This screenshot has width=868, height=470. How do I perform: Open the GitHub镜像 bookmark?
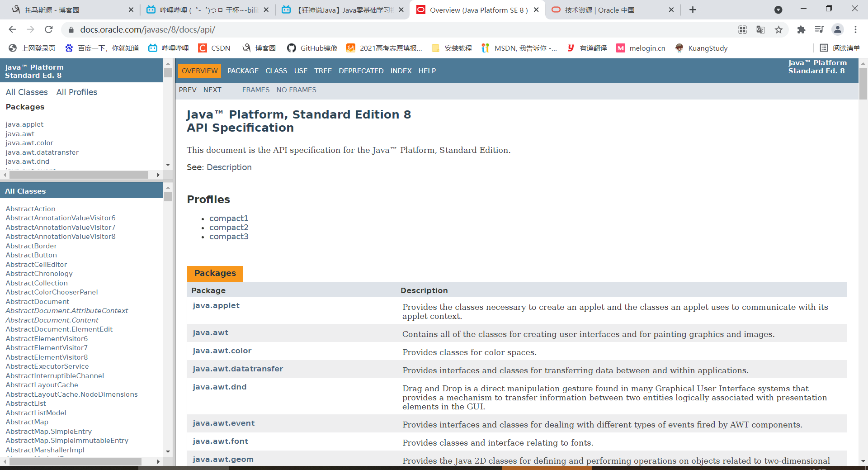click(312, 48)
